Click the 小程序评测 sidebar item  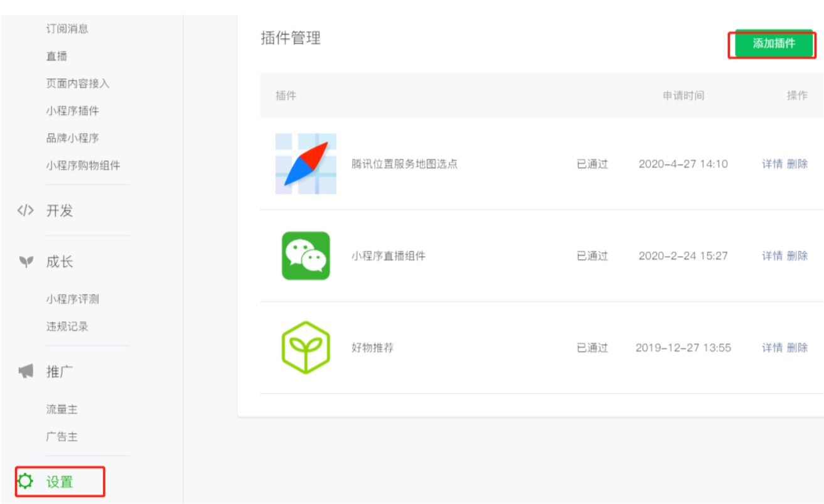(72, 299)
